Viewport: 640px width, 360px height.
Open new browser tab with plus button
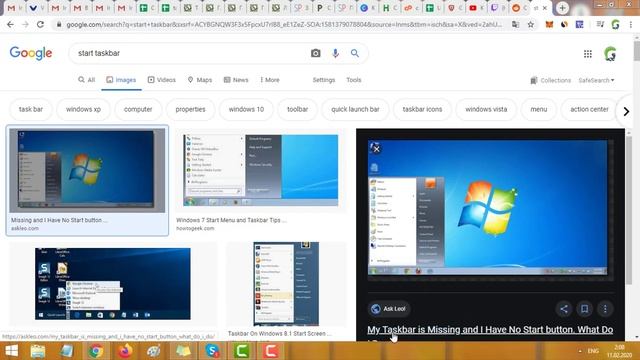562,8
